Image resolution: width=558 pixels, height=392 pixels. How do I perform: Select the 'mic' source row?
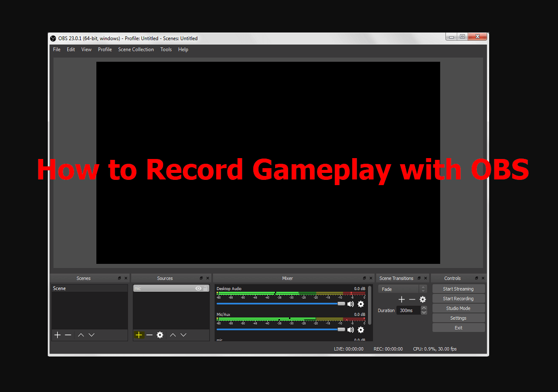[171, 288]
